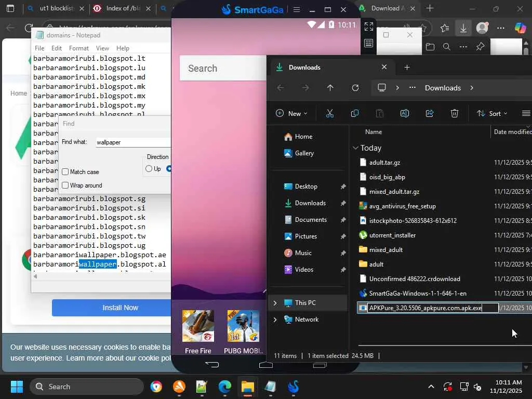This screenshot has width=532, height=399.
Task: Click Name column header in file list
Action: [373, 132]
